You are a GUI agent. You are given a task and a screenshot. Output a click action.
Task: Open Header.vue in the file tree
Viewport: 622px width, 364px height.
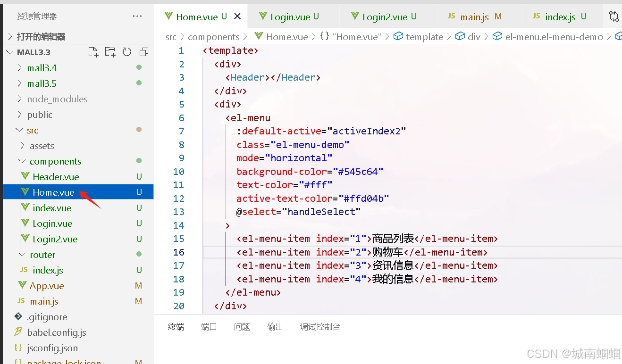[x=78, y=176]
